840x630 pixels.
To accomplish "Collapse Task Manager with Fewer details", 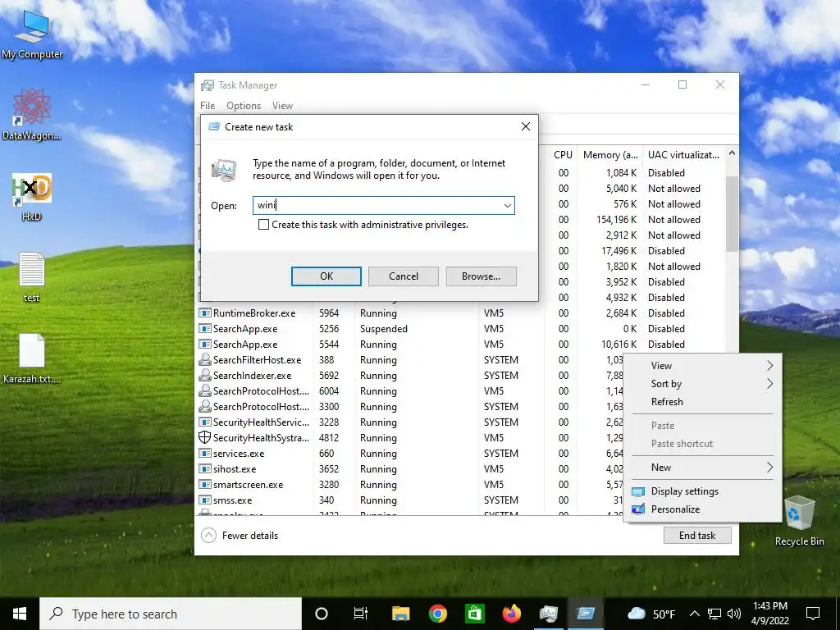I will click(x=240, y=535).
